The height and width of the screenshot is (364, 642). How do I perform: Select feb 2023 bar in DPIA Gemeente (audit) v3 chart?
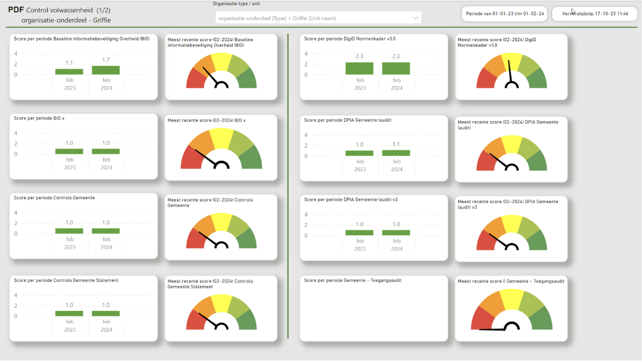pos(359,233)
